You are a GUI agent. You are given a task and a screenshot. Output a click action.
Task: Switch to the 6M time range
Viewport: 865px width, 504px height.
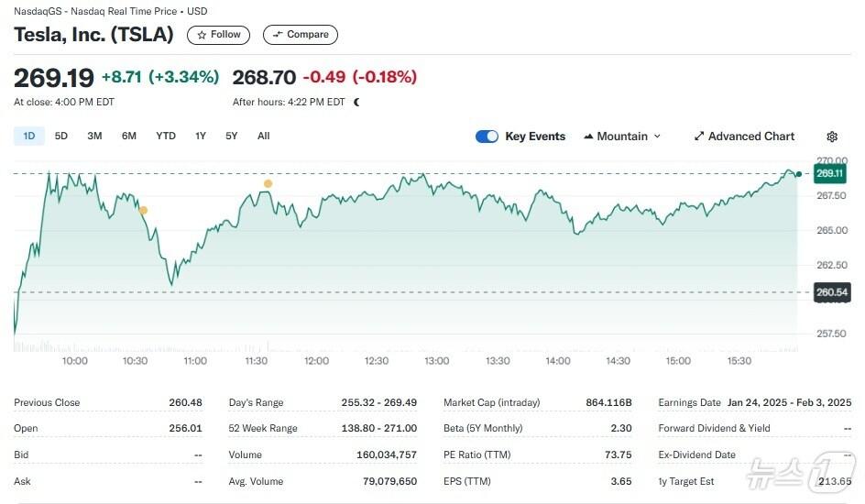pos(129,137)
